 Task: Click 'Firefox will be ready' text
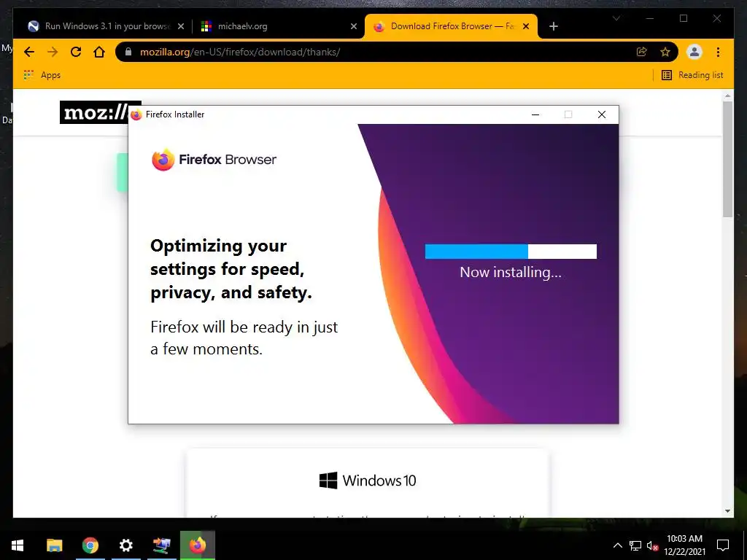pyautogui.click(x=244, y=338)
